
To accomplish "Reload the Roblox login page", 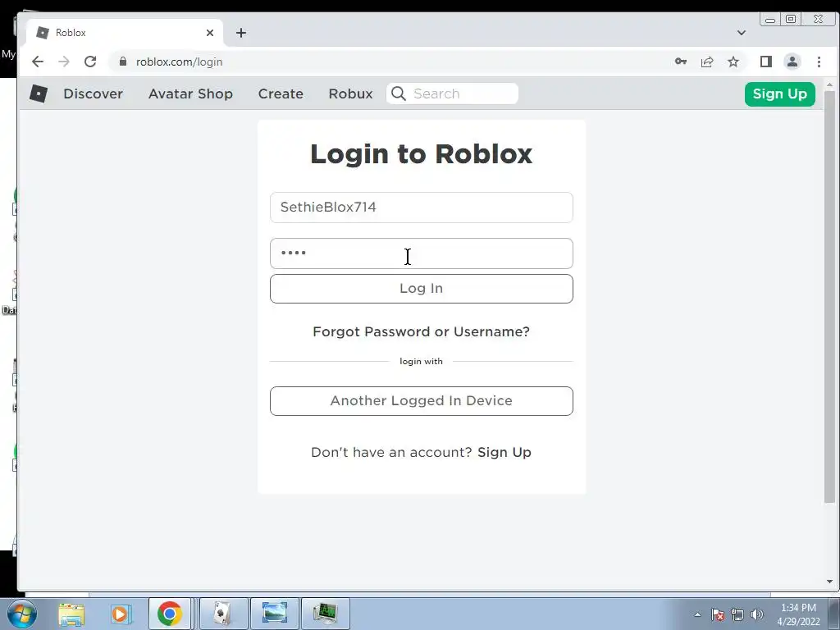I will coord(90,62).
